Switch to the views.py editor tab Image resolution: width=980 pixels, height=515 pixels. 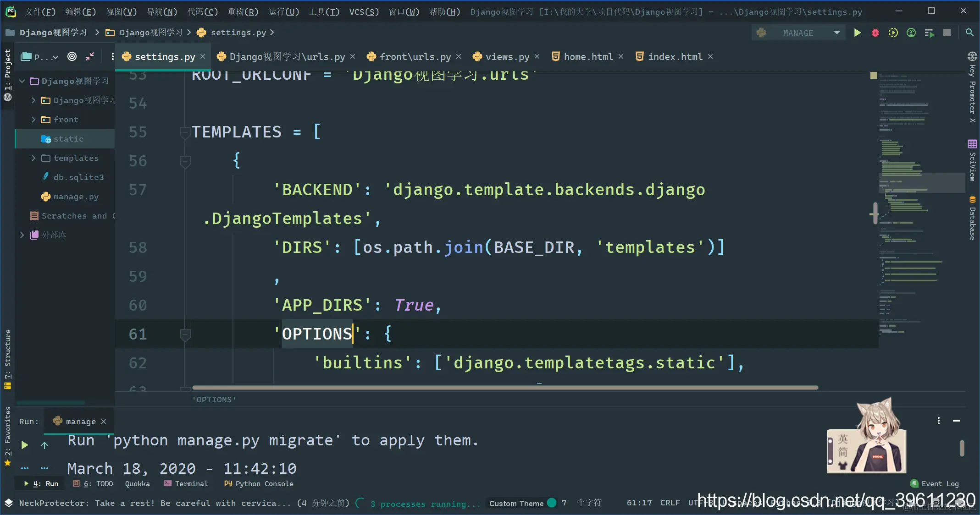(x=507, y=57)
